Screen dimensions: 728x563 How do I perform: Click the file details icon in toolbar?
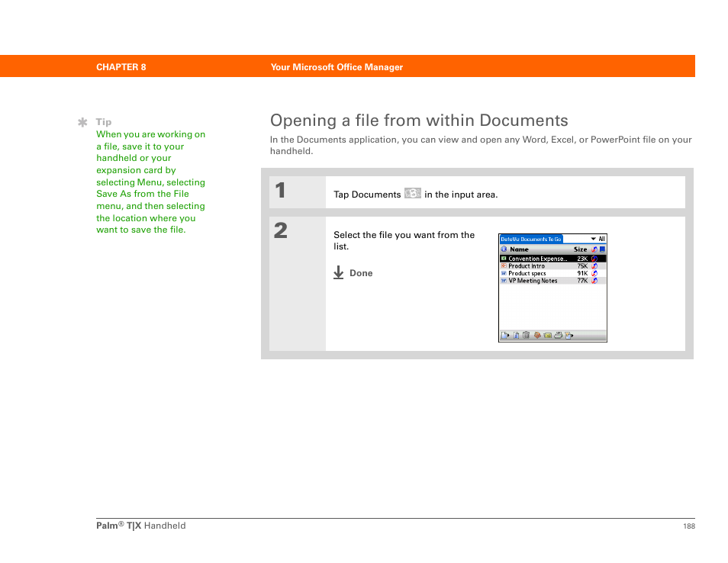point(517,335)
